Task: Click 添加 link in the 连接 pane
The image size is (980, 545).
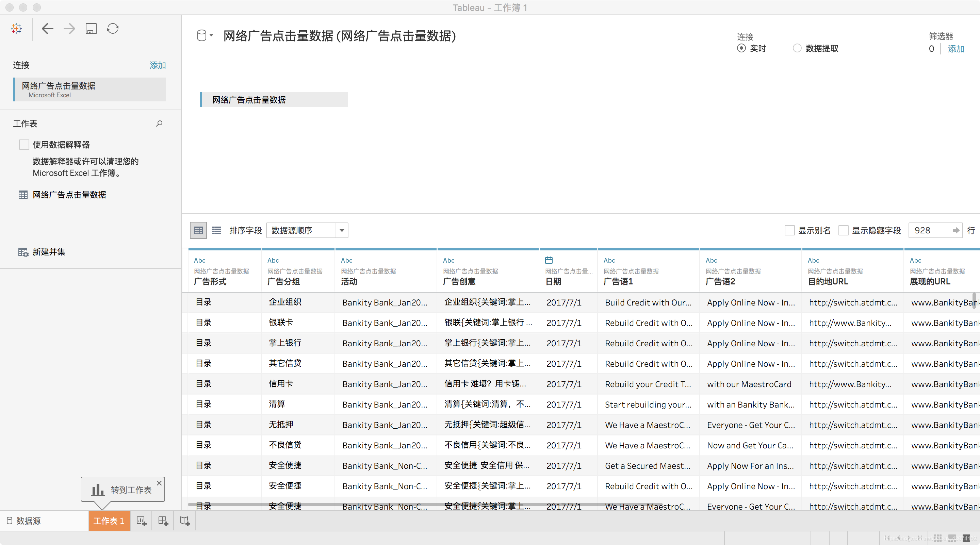Action: coord(158,65)
